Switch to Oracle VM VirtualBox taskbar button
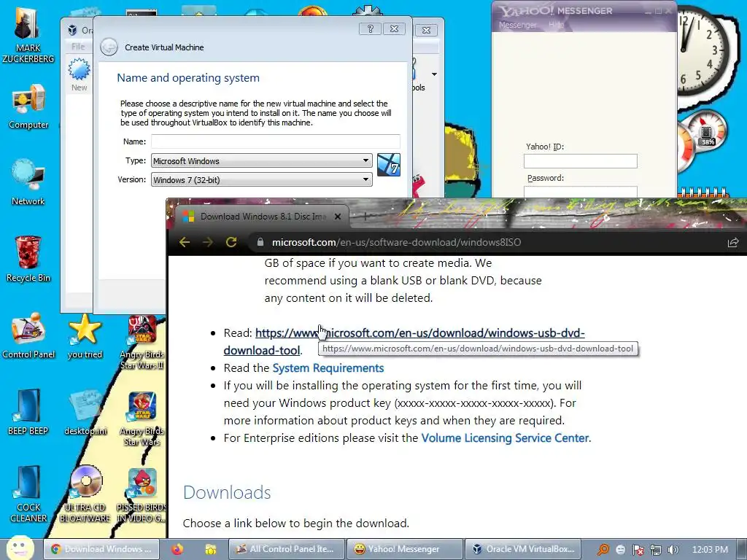 tap(522, 549)
